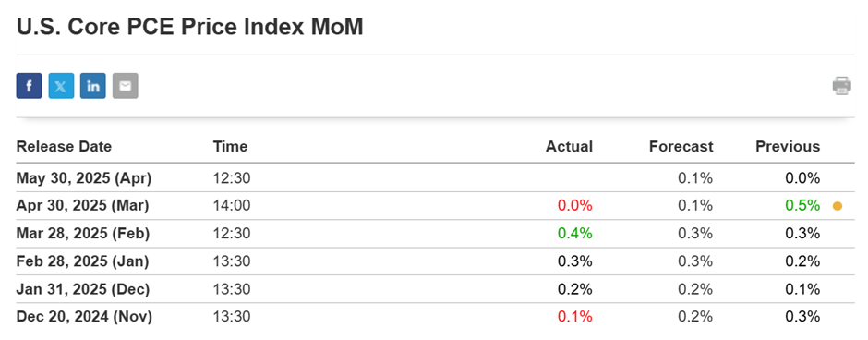The height and width of the screenshot is (340, 868).
Task: Select the Apr 30, 2025 (Mar) release
Action: [x=435, y=205]
